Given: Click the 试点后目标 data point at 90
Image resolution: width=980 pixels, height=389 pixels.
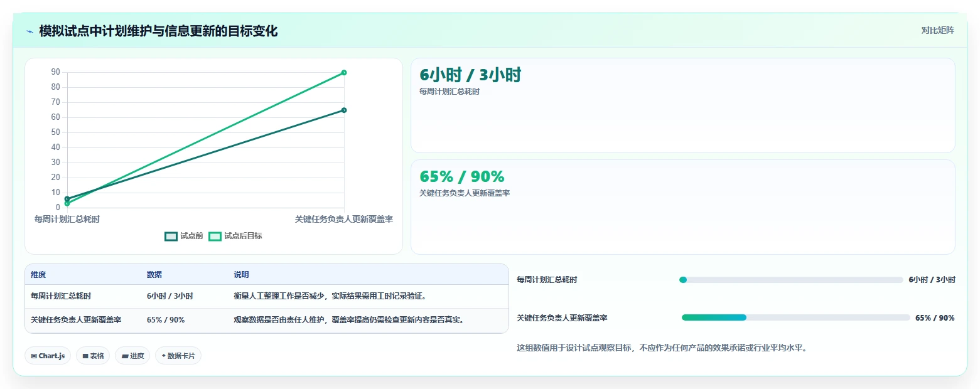Looking at the screenshot, I should (x=344, y=73).
